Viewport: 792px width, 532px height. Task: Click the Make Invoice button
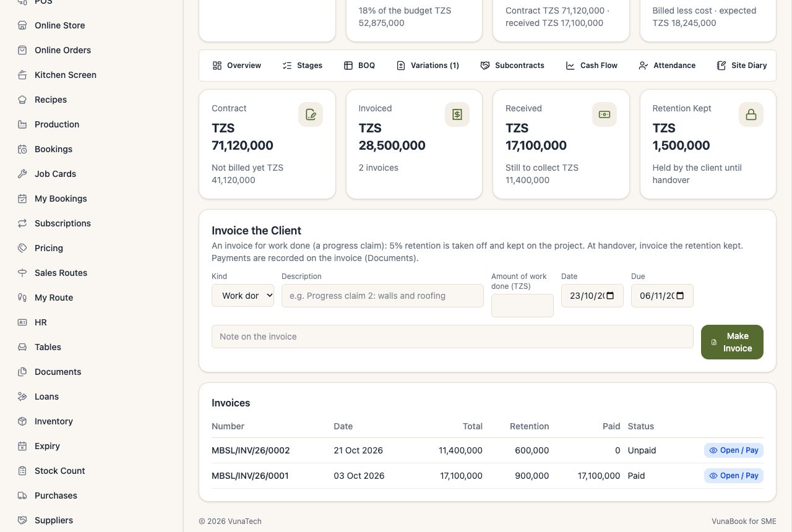(x=732, y=342)
